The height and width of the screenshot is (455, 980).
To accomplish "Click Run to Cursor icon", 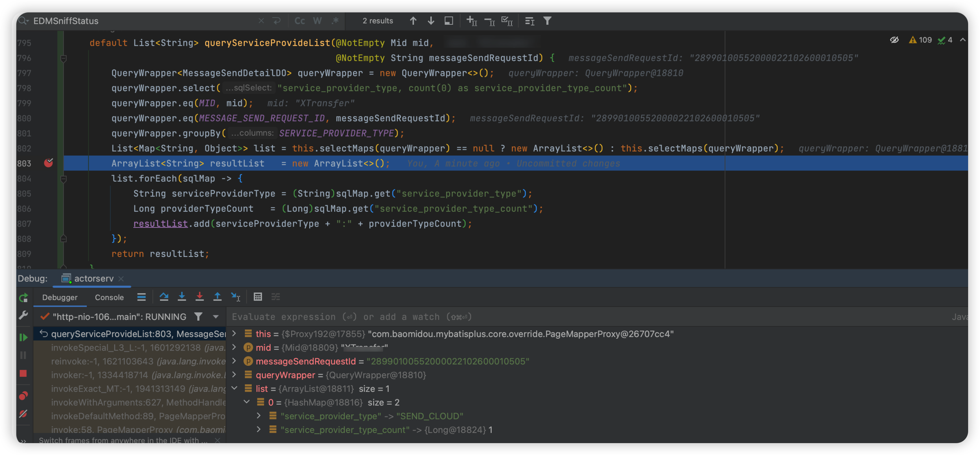I will click(x=236, y=297).
